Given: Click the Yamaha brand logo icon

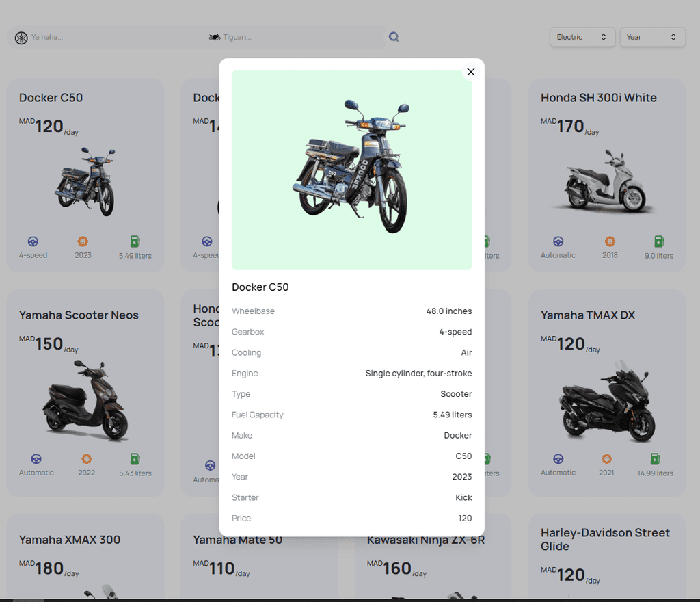Looking at the screenshot, I should 21,38.
